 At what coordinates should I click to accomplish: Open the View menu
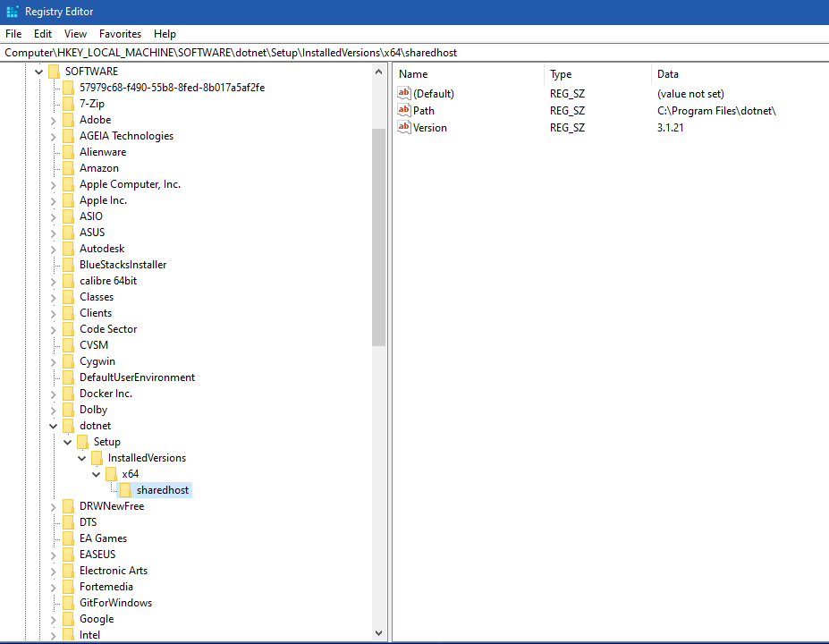pyautogui.click(x=76, y=34)
